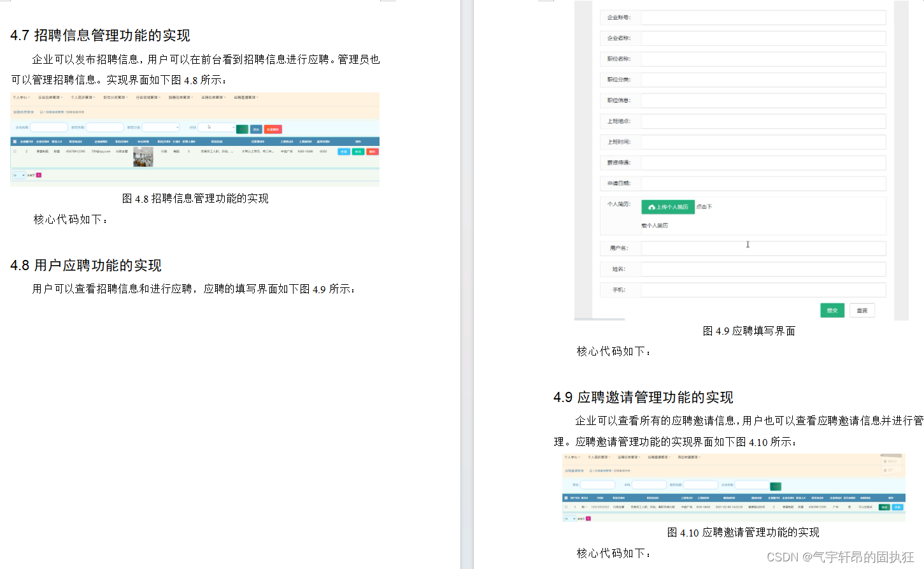Screen dimensions: 924x569
Task: Click blue 查看 row button in figure 4.8
Action: 344,152
